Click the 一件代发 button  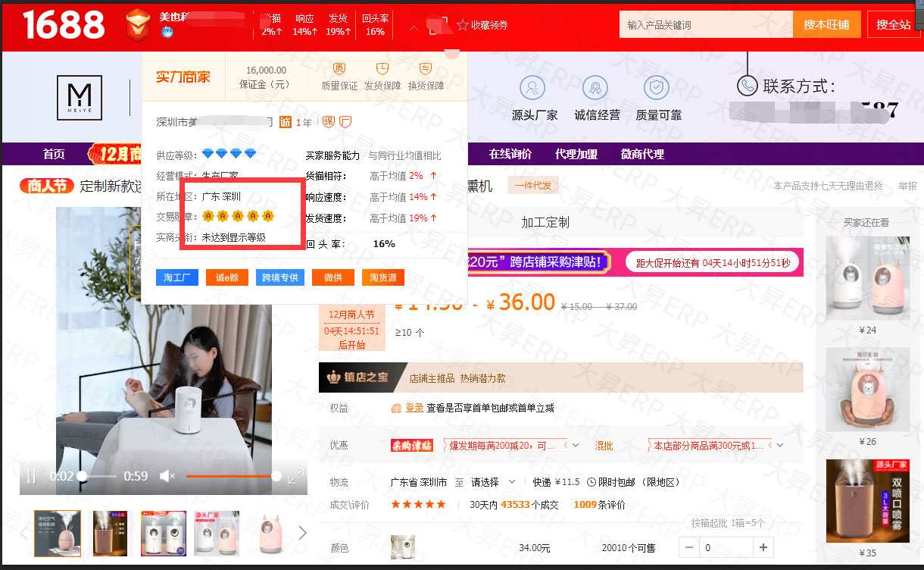pos(533,186)
